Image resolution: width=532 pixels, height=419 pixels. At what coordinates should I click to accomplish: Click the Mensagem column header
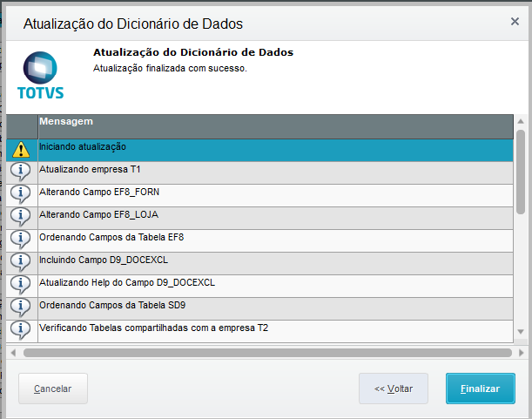tap(274, 123)
